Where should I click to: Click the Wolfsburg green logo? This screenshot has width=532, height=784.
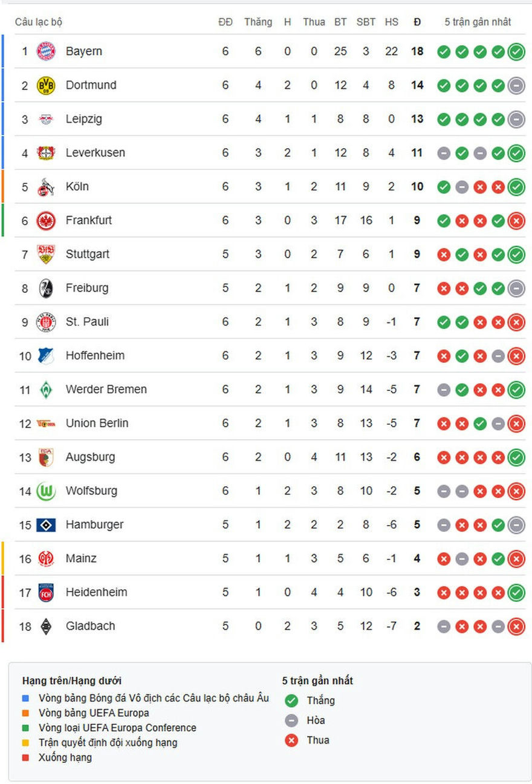coord(46,491)
